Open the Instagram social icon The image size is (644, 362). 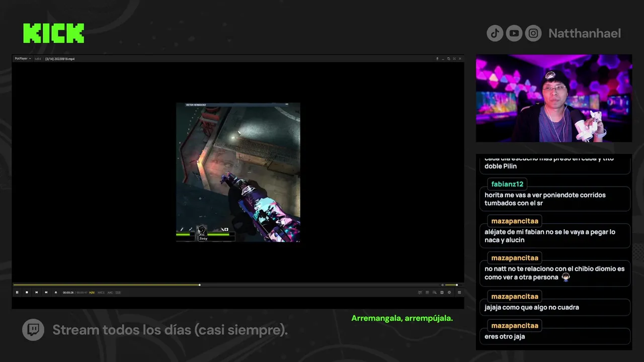tap(533, 33)
